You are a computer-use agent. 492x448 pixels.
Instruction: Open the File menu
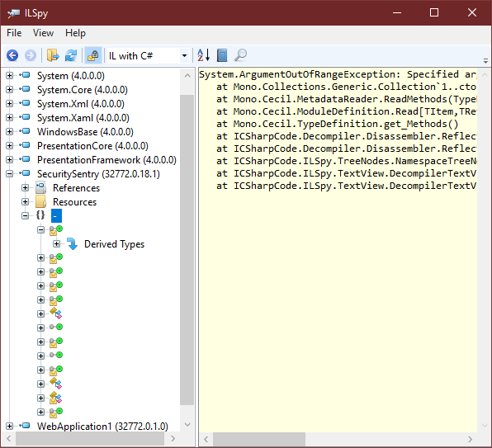pos(14,33)
